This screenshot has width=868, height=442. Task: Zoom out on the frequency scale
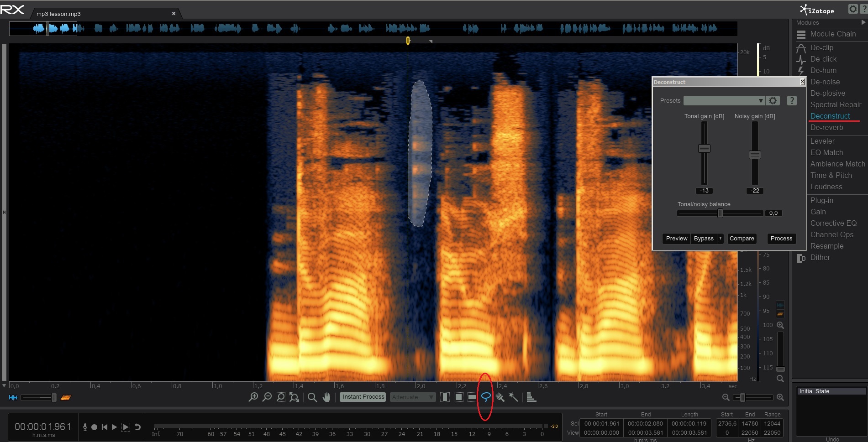(780, 379)
